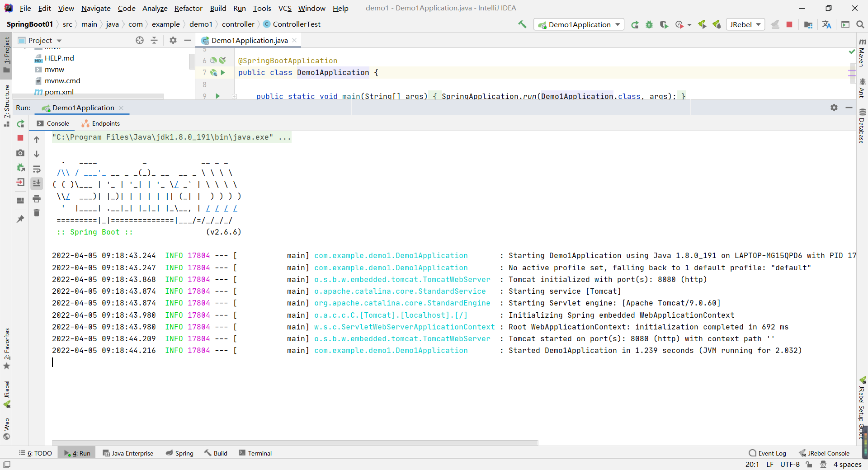Viewport: 868px width, 470px height.
Task: Switch to the Endpoints tab
Action: (100, 123)
